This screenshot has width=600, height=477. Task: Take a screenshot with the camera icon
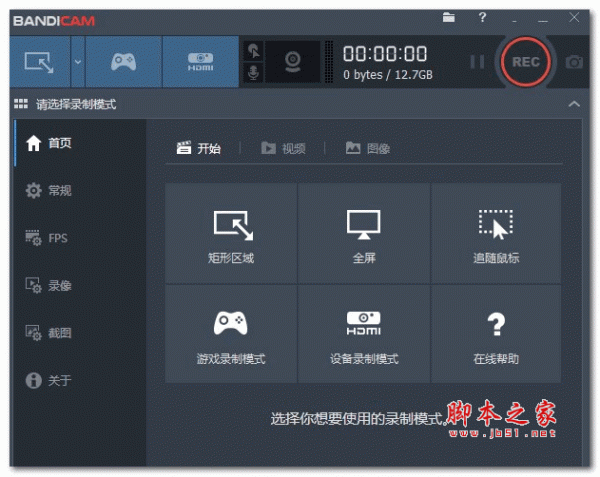(574, 62)
